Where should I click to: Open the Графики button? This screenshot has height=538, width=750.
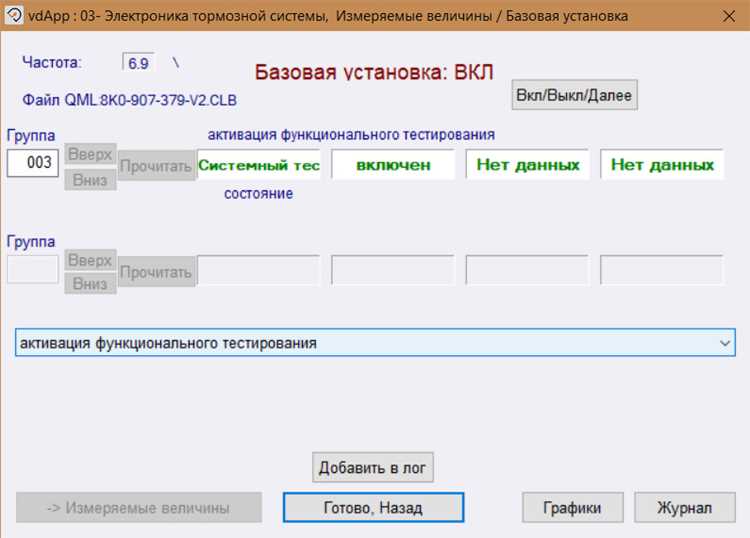click(x=573, y=507)
